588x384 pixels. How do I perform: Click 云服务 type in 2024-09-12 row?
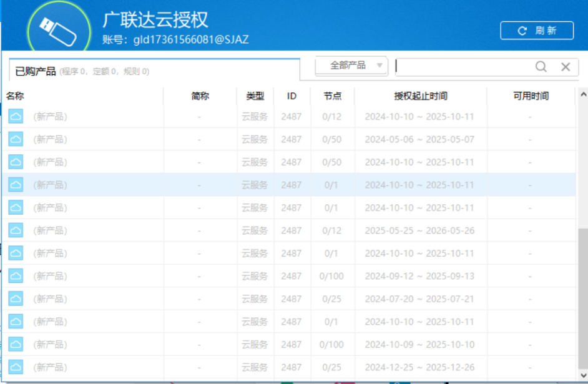[x=255, y=277]
